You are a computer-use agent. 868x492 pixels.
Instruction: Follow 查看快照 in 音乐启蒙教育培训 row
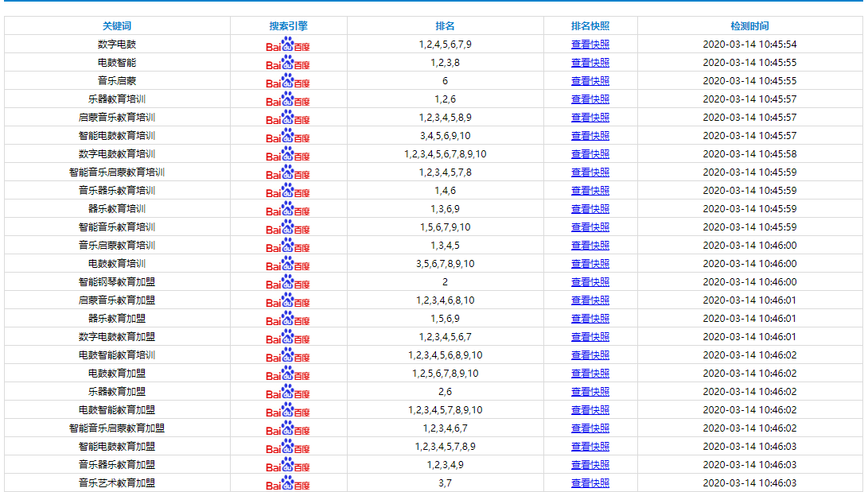tap(590, 245)
